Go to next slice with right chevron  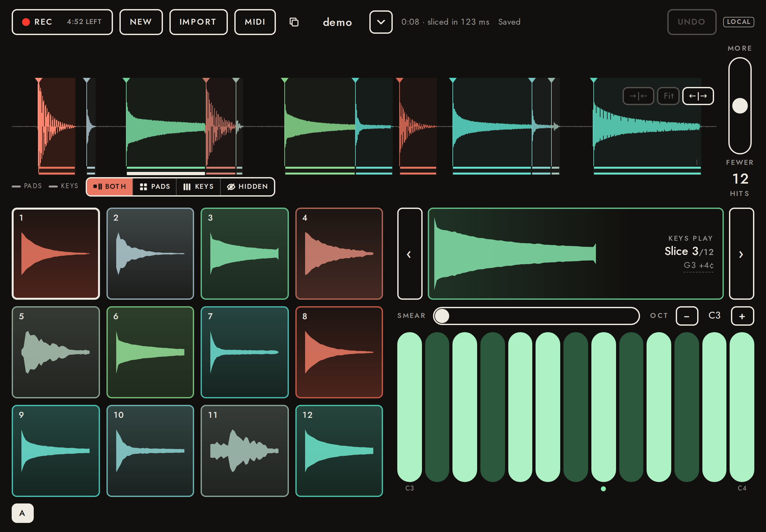(x=741, y=254)
